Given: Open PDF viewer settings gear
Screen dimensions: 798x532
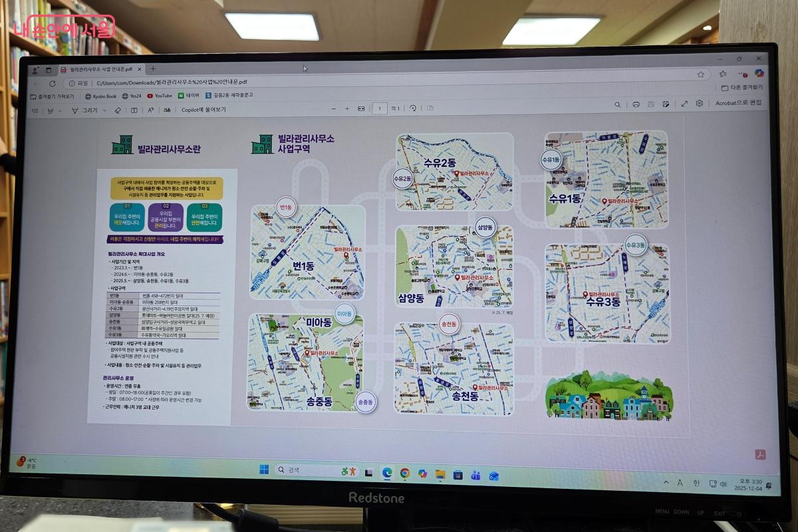Looking at the screenshot, I should click(x=700, y=104).
